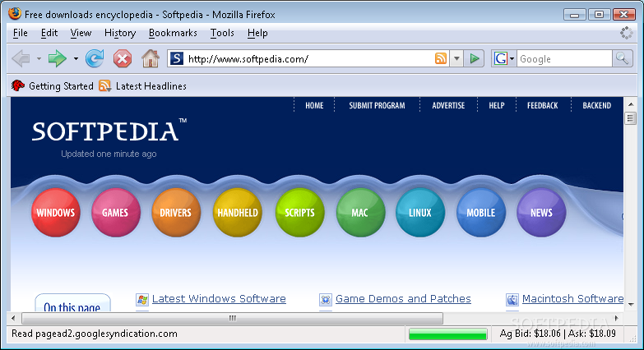Click the green Go arrow button
The width and height of the screenshot is (644, 350).
click(475, 58)
